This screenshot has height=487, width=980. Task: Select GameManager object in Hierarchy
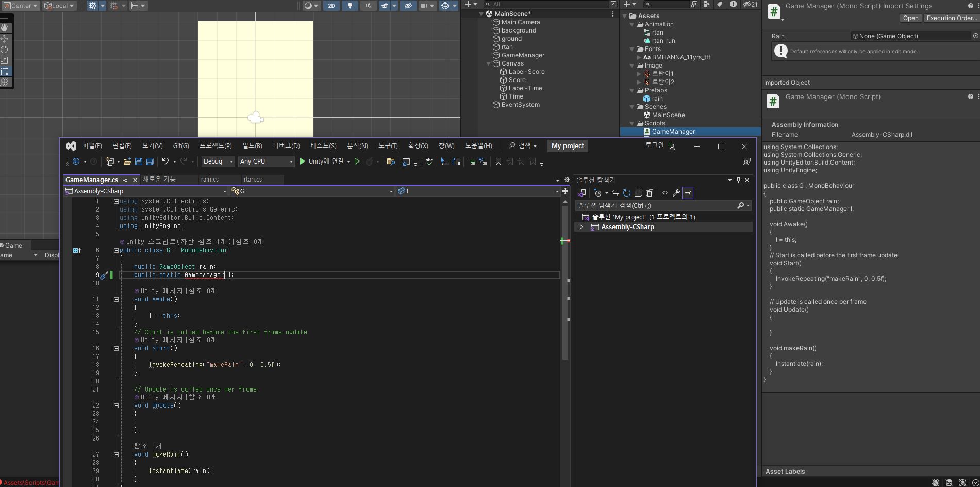pyautogui.click(x=523, y=55)
